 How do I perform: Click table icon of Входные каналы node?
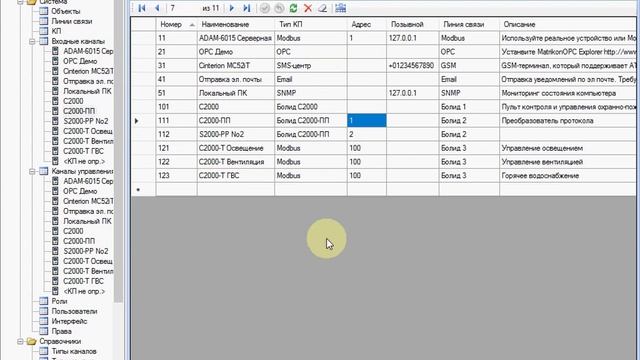coord(44,41)
